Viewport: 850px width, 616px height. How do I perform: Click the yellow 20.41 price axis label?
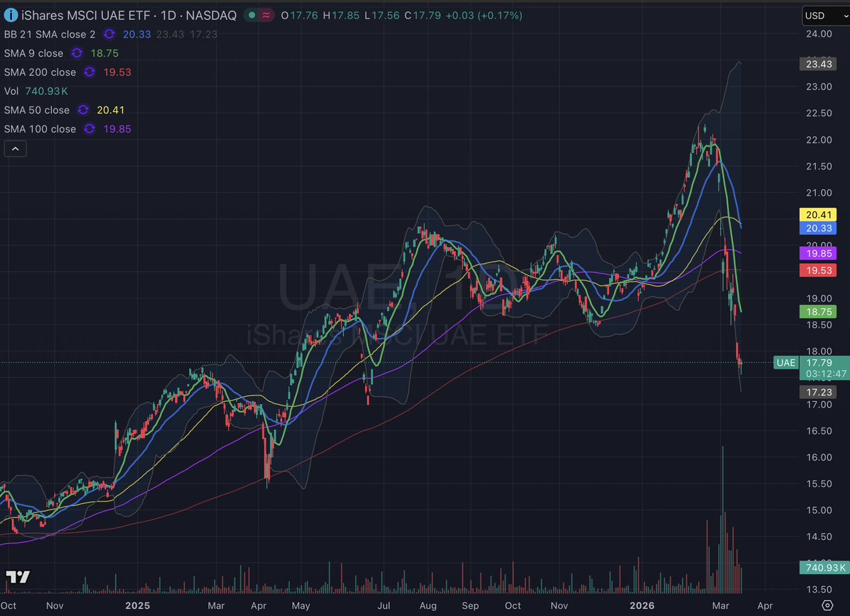819,215
